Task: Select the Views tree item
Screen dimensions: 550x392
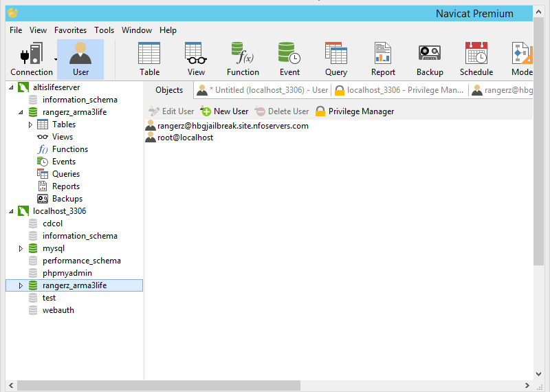Action: pyautogui.click(x=63, y=137)
